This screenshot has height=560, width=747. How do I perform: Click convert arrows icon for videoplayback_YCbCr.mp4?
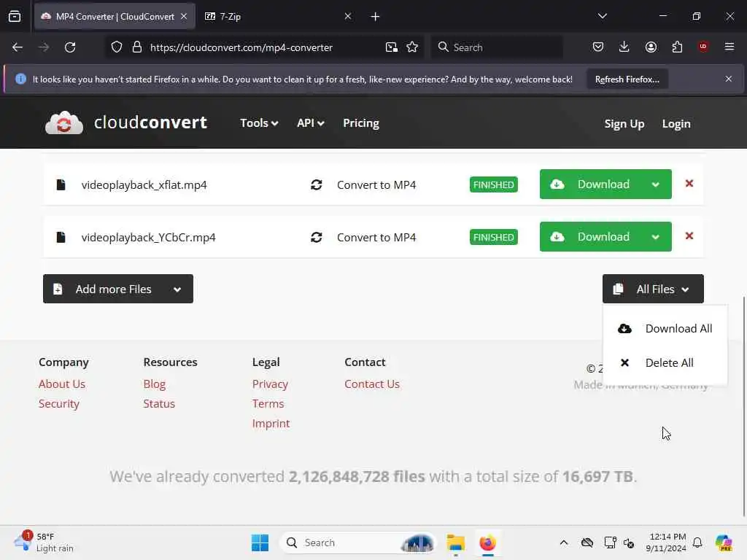317,237
